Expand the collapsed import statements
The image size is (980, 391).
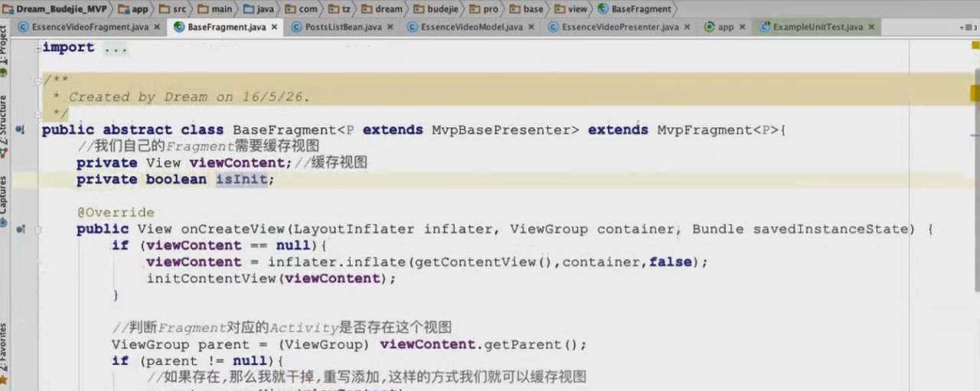tap(37, 47)
